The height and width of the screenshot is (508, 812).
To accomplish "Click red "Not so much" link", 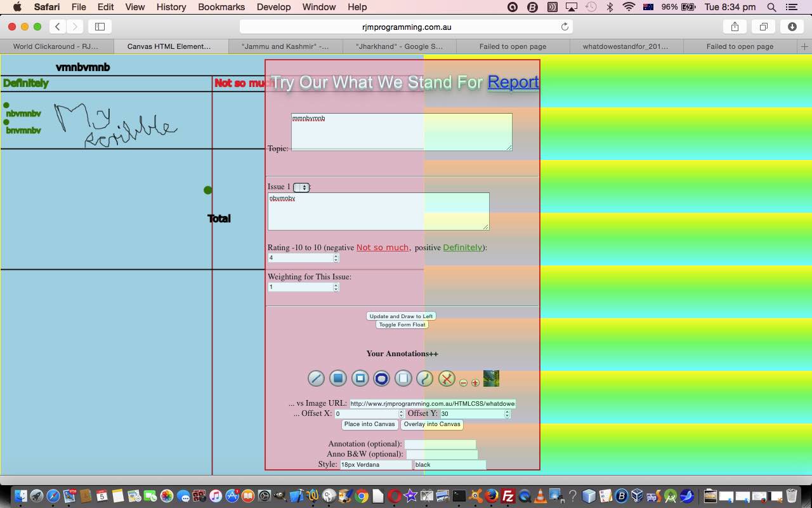I will point(383,248).
